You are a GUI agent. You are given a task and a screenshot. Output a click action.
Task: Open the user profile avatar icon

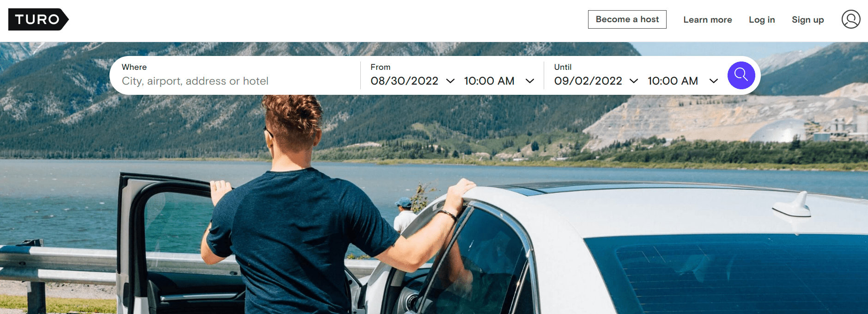[x=850, y=19]
